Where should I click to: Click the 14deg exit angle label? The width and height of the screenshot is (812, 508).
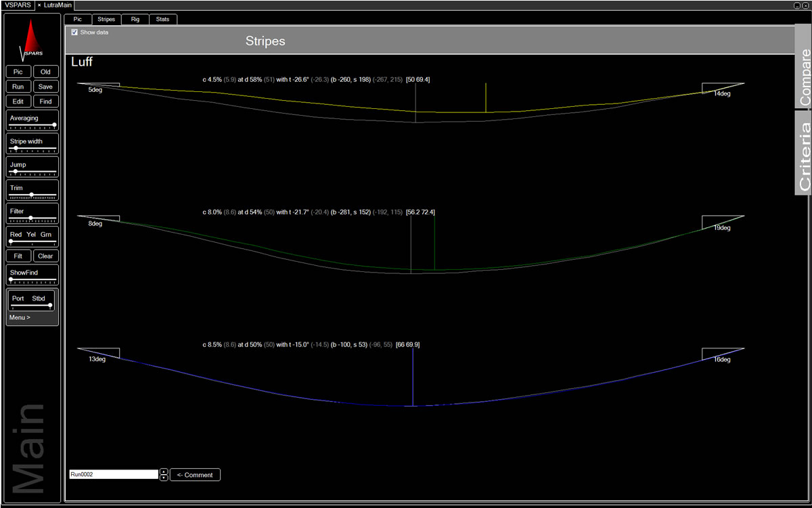pyautogui.click(x=722, y=93)
